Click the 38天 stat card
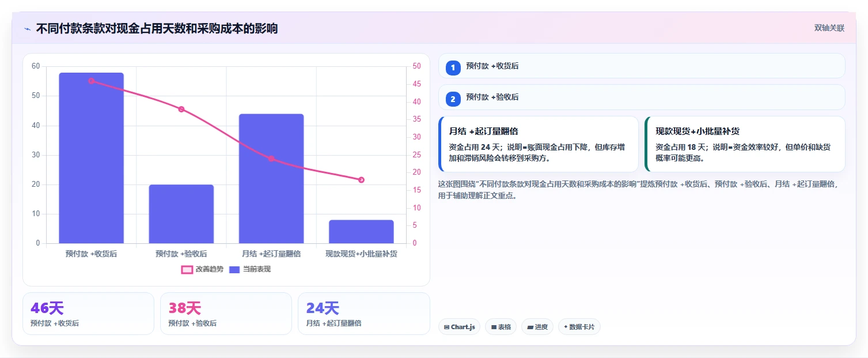This screenshot has height=358, width=868. (226, 314)
